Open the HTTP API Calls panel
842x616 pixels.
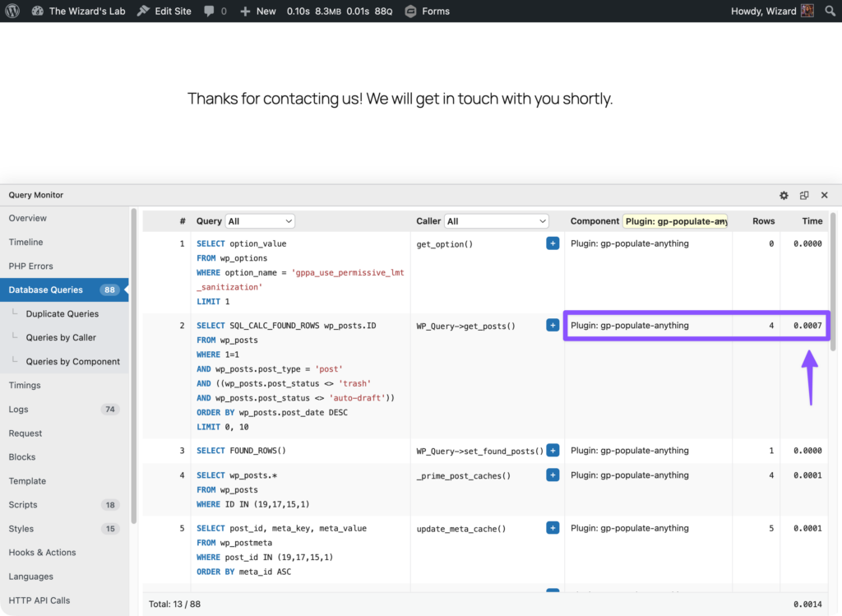(64, 600)
